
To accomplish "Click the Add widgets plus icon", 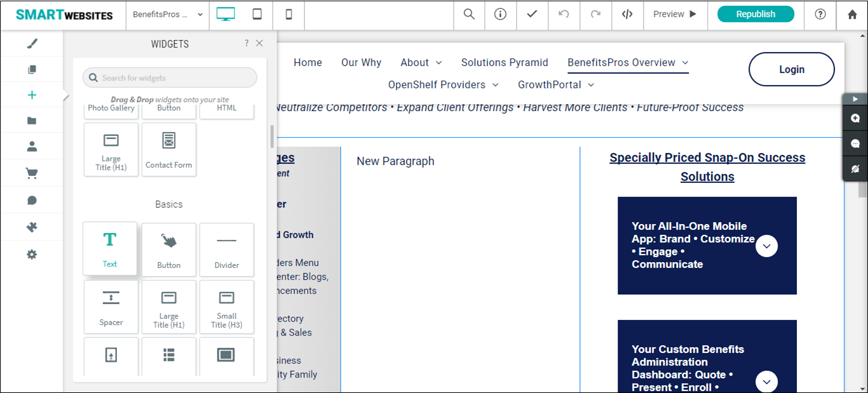I will coord(32,95).
